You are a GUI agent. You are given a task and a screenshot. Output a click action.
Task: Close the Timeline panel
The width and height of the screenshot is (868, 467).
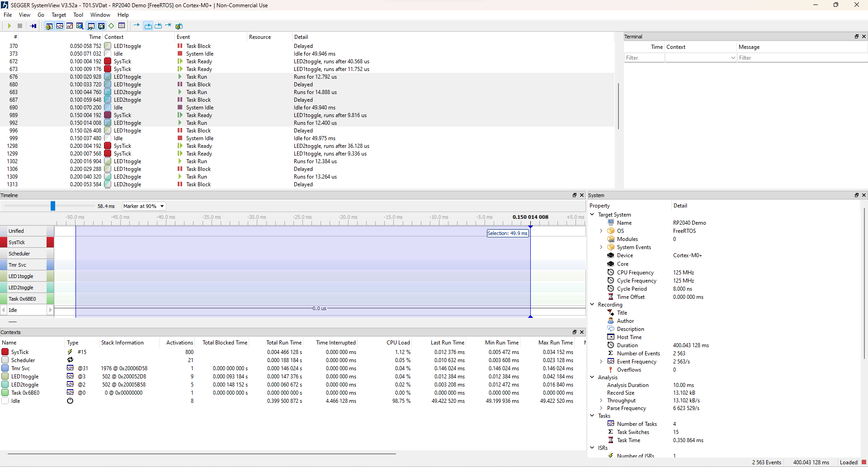(x=582, y=195)
